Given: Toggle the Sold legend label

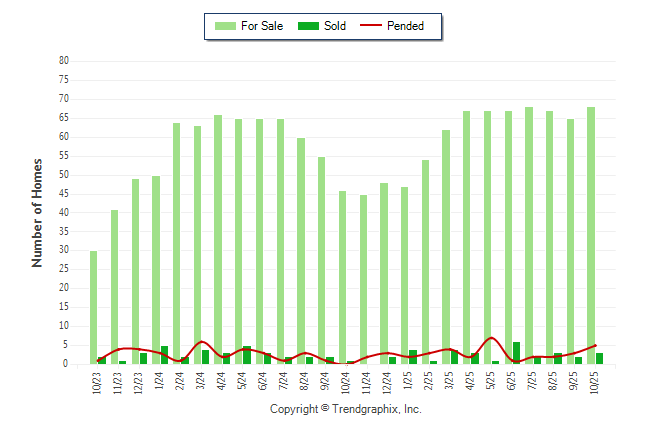Looking at the screenshot, I should (335, 26).
